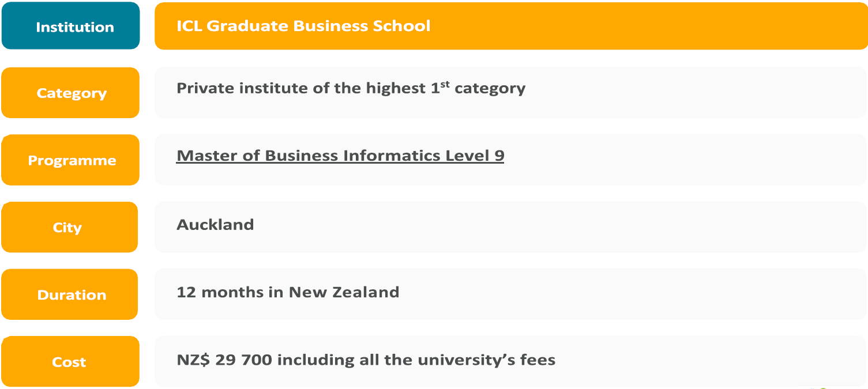Select the orange Category label
This screenshot has height=389, width=868.
click(x=71, y=93)
